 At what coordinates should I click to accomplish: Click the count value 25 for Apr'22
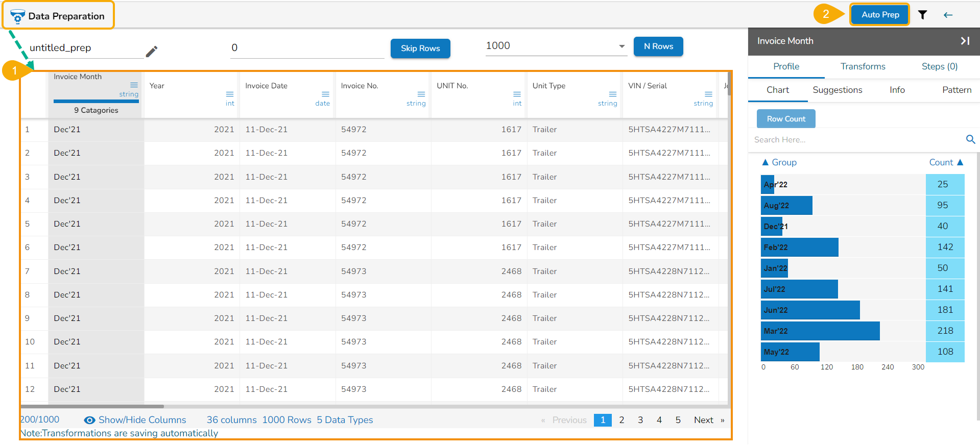[x=943, y=184]
